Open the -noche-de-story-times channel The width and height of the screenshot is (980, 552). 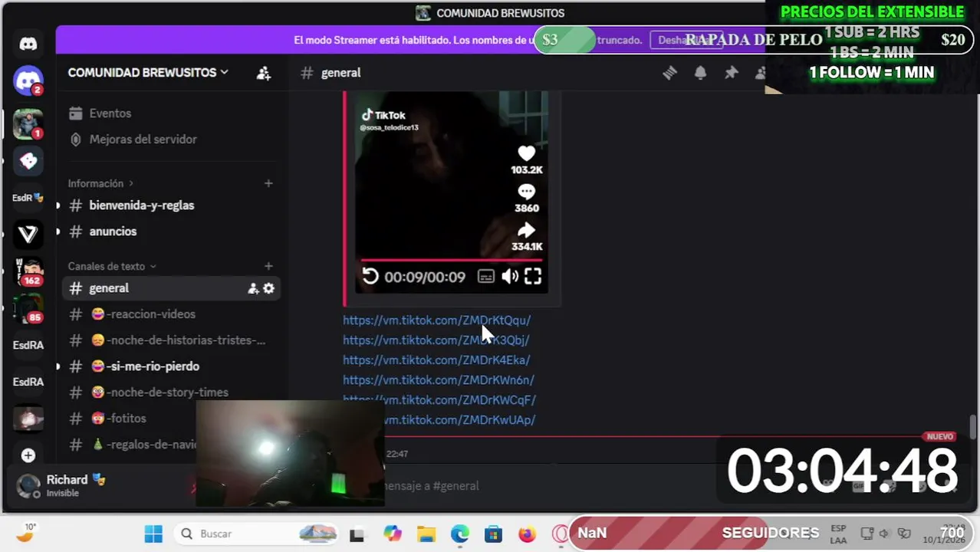tap(172, 393)
